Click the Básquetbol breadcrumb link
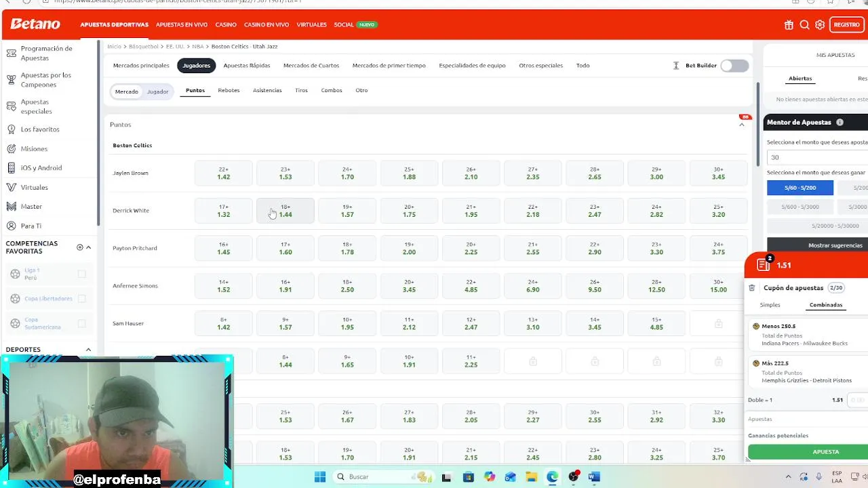Viewport: 868px width, 488px height. tap(143, 47)
